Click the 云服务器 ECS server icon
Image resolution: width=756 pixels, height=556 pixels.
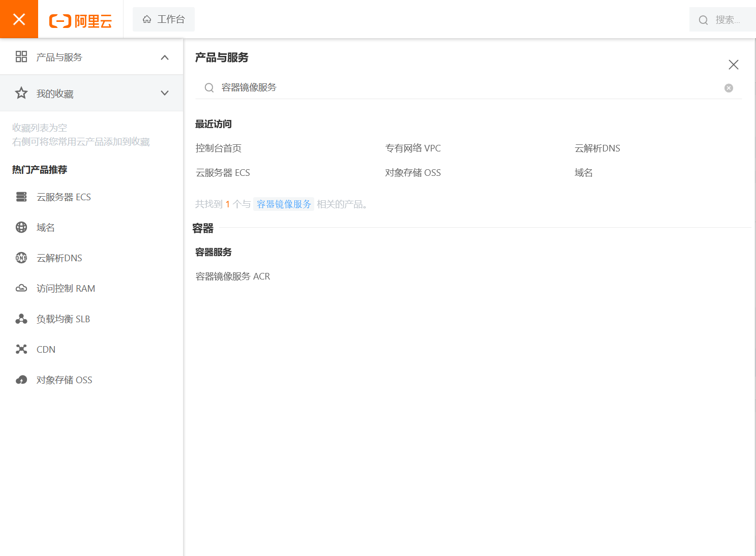21,197
